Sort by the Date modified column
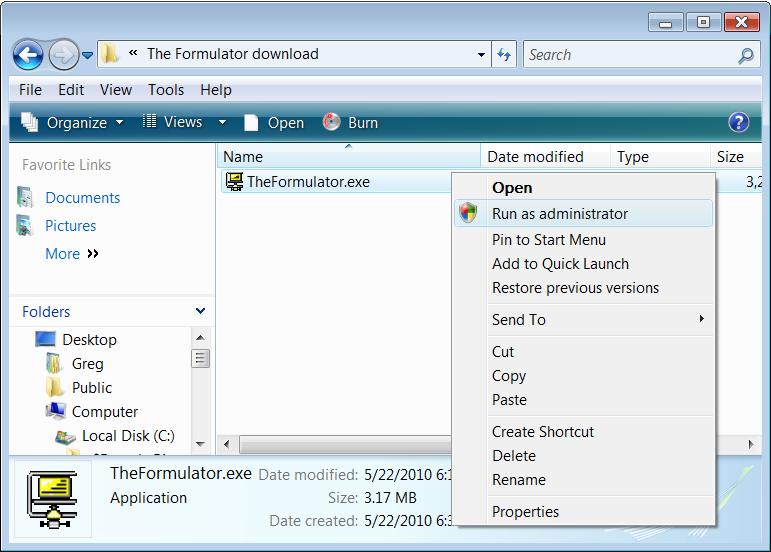Image resolution: width=771 pixels, height=552 pixels. [x=545, y=156]
